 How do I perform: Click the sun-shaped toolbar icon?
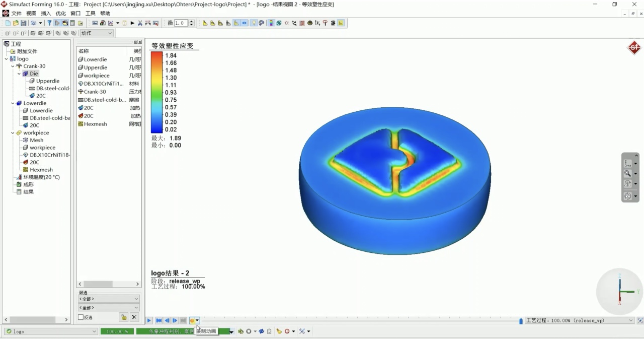tap(287, 23)
